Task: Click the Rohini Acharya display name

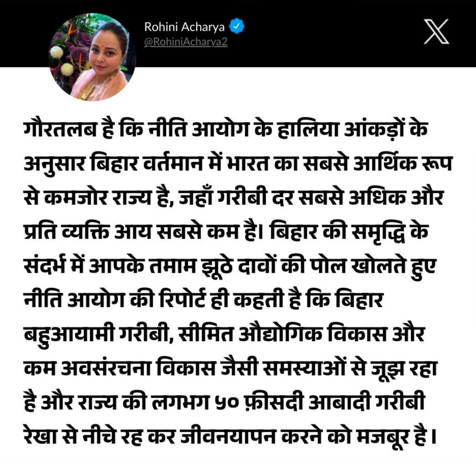Action: click(x=184, y=27)
